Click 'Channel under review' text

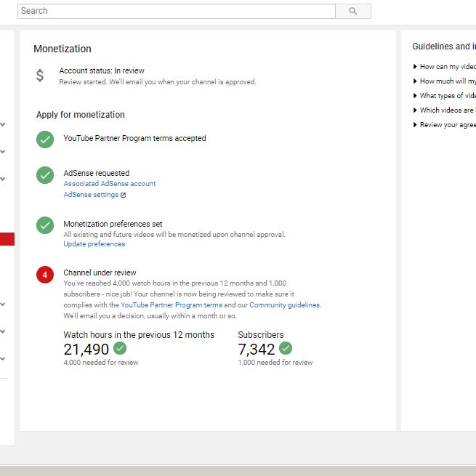(100, 273)
